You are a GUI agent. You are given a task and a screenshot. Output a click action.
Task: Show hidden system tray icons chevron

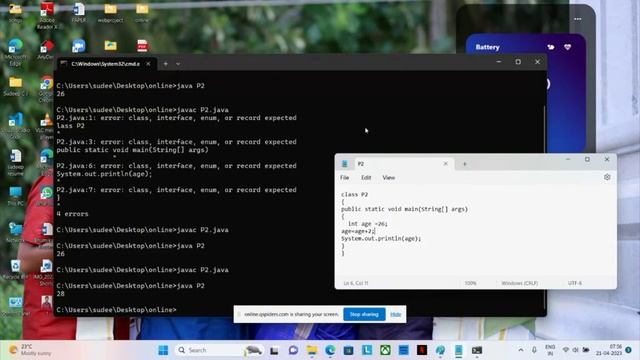(x=521, y=350)
